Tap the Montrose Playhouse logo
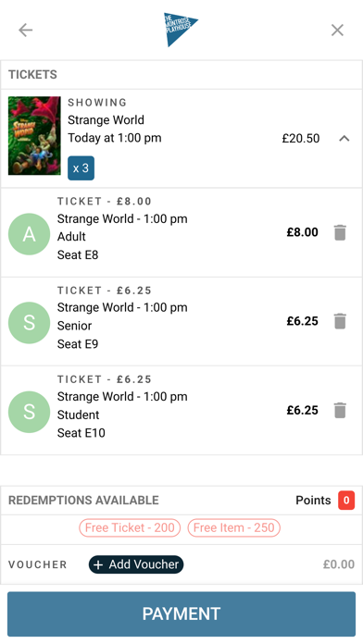Image resolution: width=363 pixels, height=644 pixels. pos(181,30)
